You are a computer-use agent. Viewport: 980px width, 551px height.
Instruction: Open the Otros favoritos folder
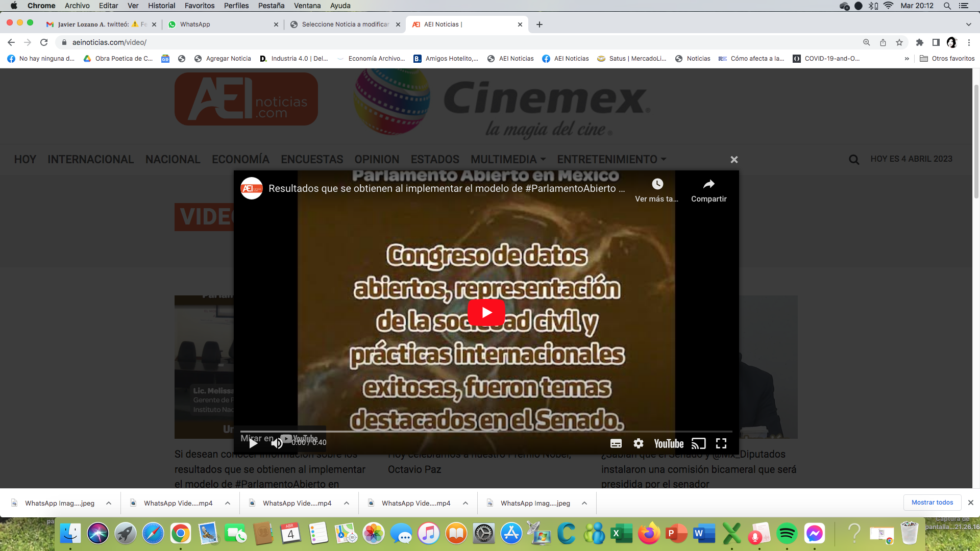click(x=947, y=59)
